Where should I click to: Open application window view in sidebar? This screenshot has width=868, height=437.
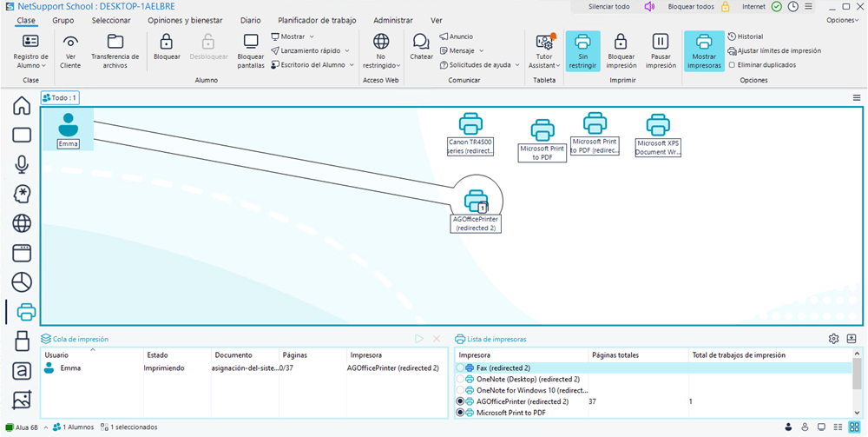(x=22, y=253)
